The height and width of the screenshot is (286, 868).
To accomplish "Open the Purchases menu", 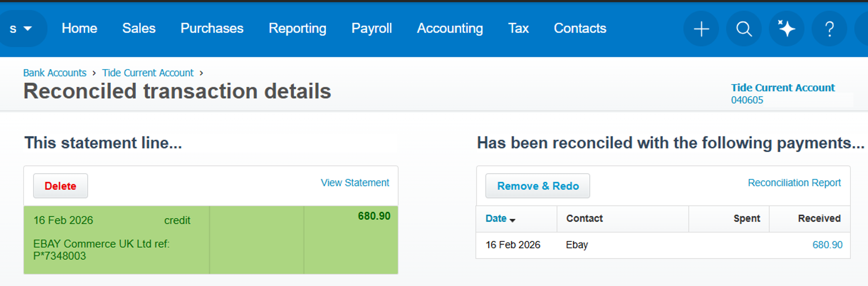I will coord(212,28).
